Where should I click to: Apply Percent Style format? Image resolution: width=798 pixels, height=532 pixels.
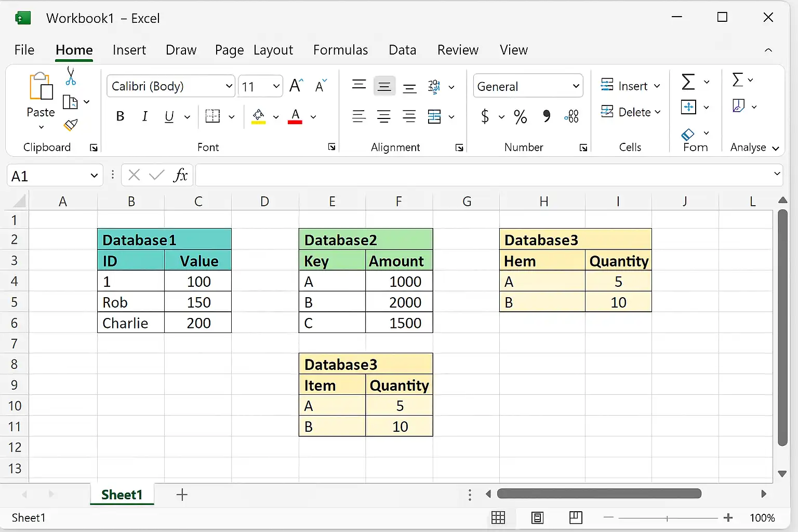click(x=520, y=116)
